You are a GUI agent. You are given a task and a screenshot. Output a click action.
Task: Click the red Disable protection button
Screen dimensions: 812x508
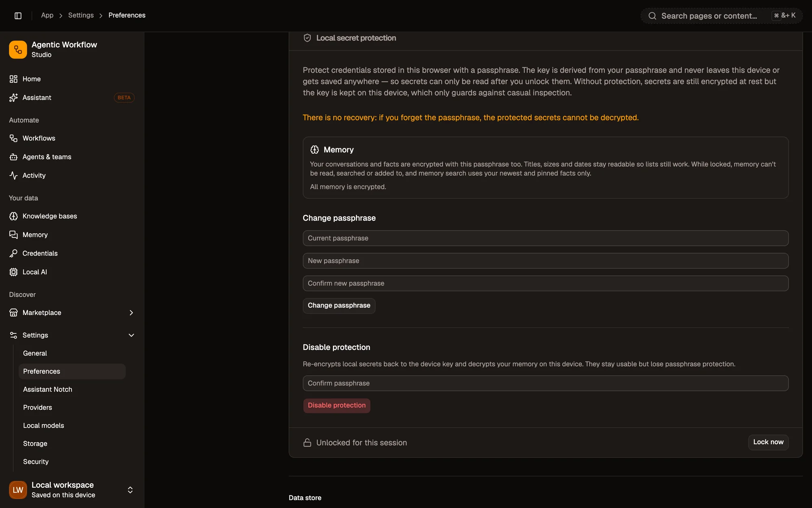(337, 406)
